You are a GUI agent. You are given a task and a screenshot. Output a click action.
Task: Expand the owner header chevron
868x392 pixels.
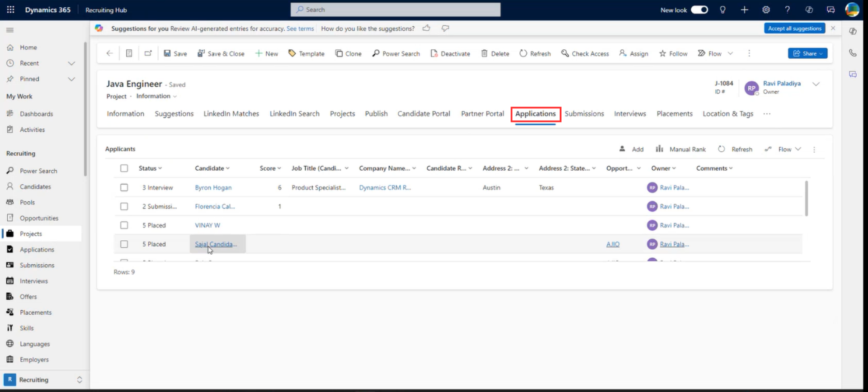pos(816,84)
